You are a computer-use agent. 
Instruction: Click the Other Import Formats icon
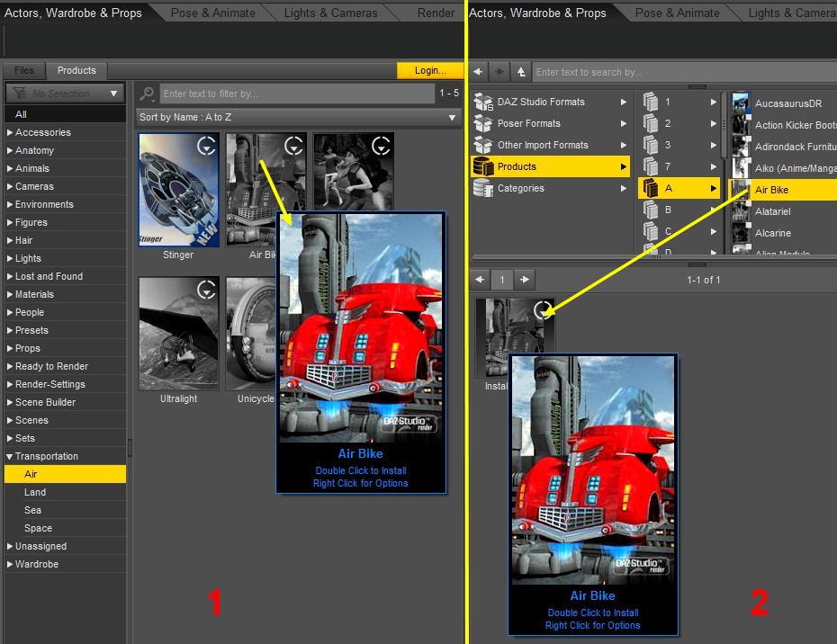click(483, 145)
